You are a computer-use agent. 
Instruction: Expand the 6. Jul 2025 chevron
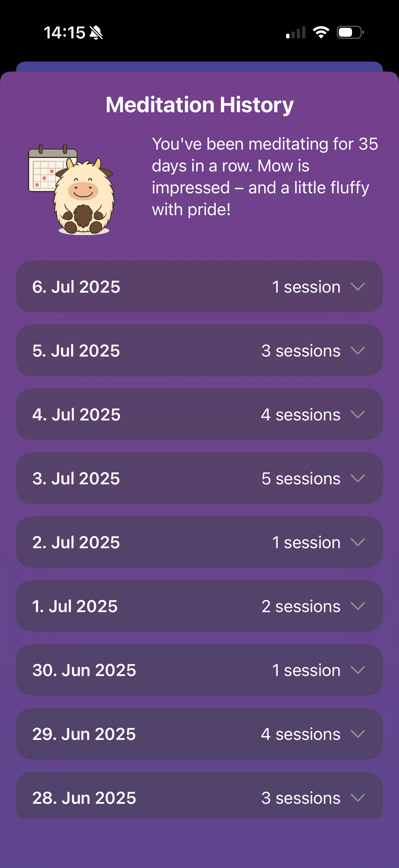358,287
